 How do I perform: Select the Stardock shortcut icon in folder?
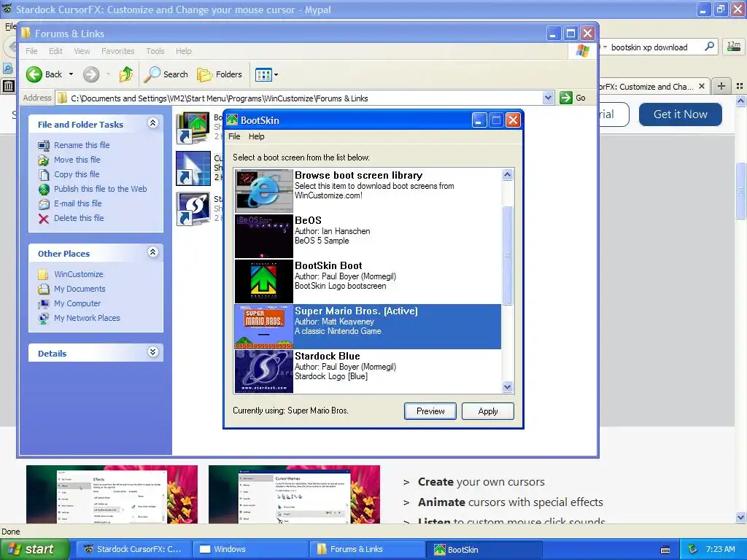(x=193, y=209)
